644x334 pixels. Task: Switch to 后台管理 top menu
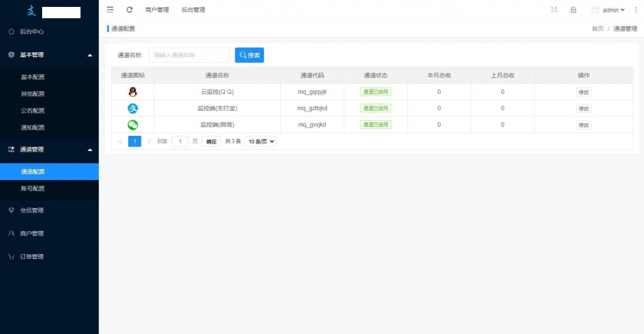(x=193, y=10)
